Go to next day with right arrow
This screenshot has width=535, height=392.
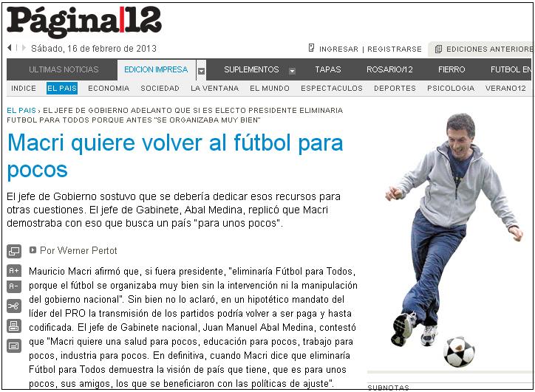coord(24,48)
